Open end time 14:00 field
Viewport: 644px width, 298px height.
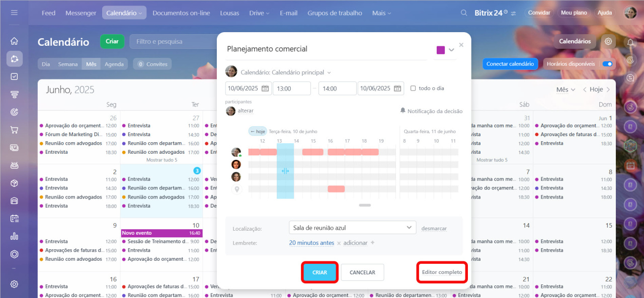[337, 88]
